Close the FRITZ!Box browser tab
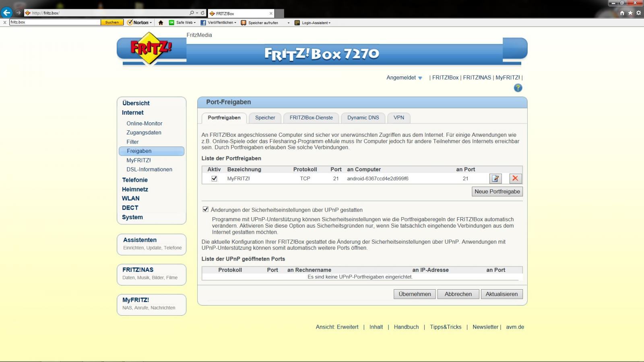The width and height of the screenshot is (644, 362). click(x=271, y=13)
